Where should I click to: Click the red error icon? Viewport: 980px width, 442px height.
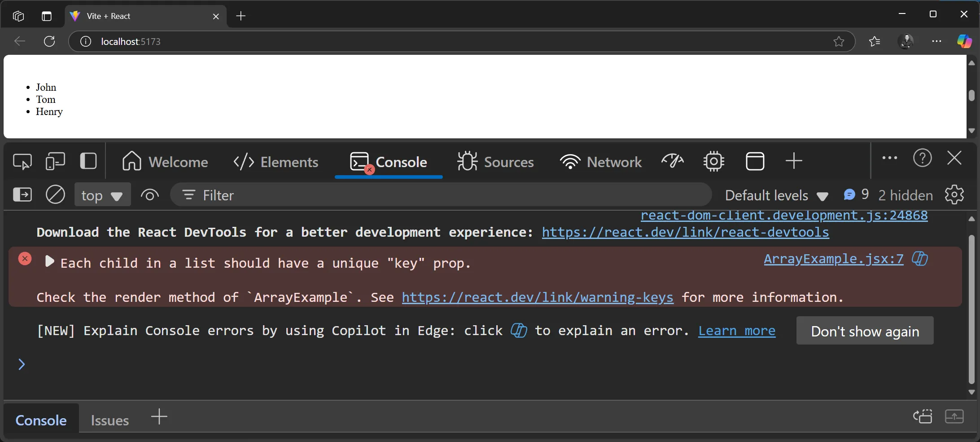[25, 259]
